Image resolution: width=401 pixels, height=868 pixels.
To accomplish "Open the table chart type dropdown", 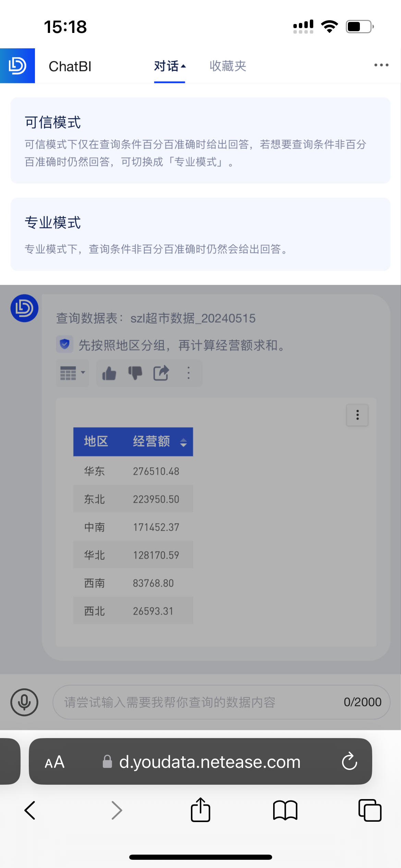I will click(72, 373).
